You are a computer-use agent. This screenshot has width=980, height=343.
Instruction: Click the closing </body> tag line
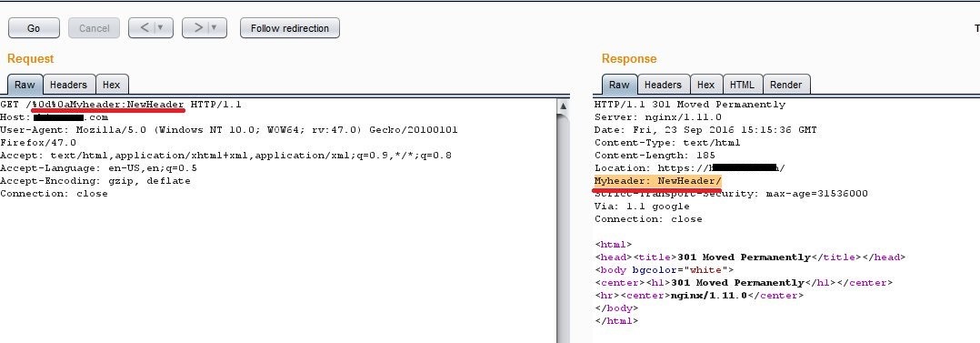click(616, 308)
